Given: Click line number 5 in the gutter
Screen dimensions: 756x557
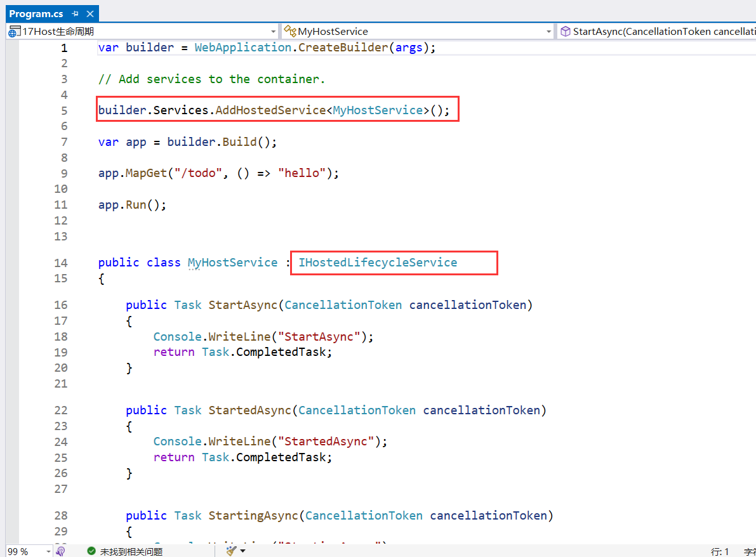Looking at the screenshot, I should [x=64, y=111].
